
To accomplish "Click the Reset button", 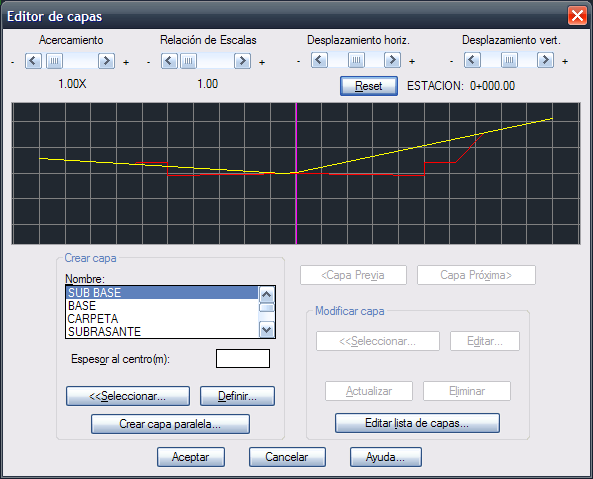I will coord(369,86).
